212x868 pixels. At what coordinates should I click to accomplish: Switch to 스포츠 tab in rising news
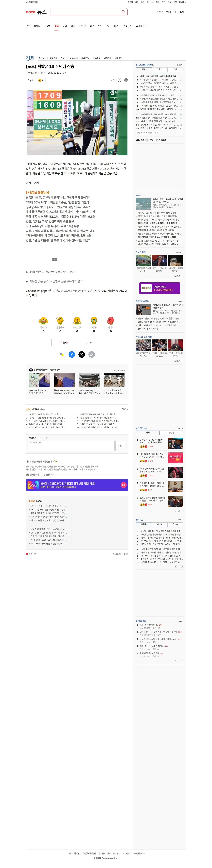click(x=159, y=69)
